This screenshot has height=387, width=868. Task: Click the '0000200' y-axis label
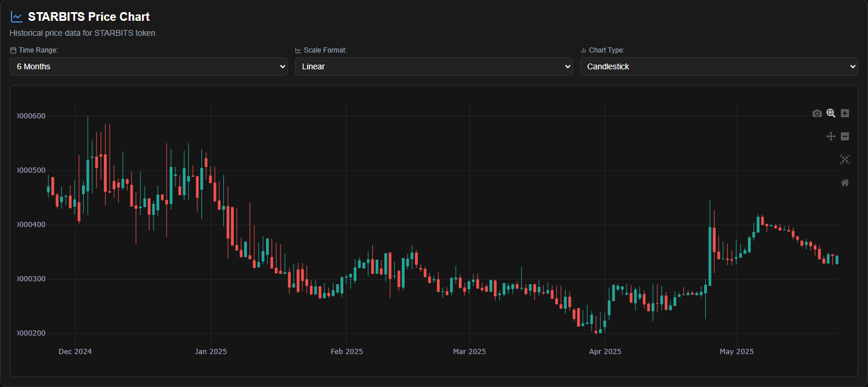coord(31,333)
